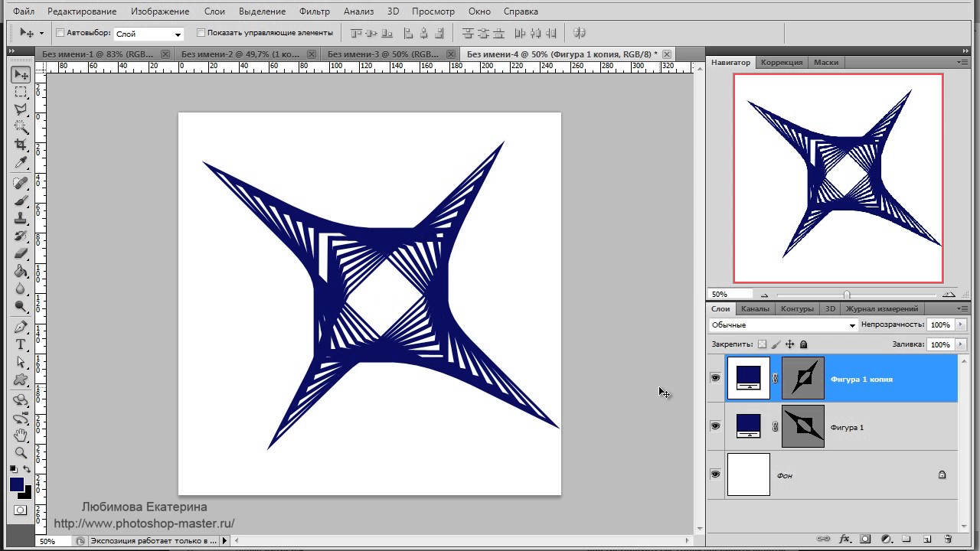Create a new layer

(x=927, y=539)
